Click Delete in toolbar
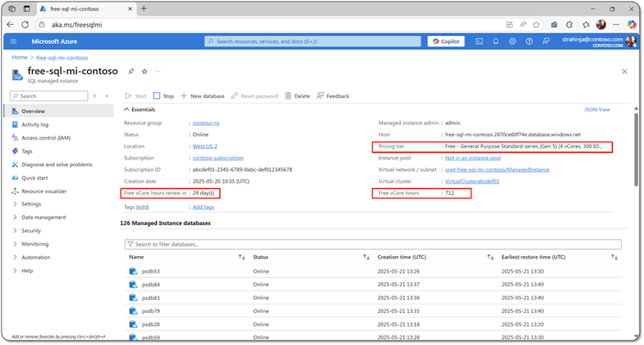This screenshot has width=644, height=345. [297, 96]
